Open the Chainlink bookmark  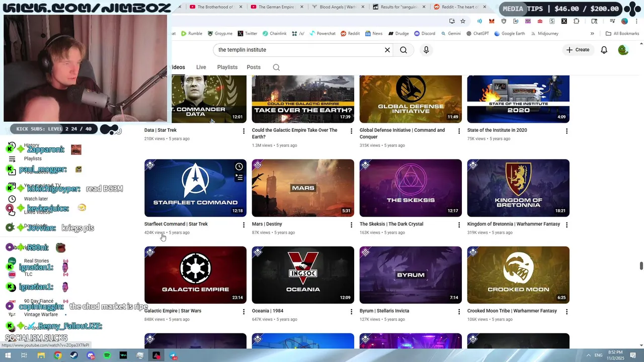(274, 34)
